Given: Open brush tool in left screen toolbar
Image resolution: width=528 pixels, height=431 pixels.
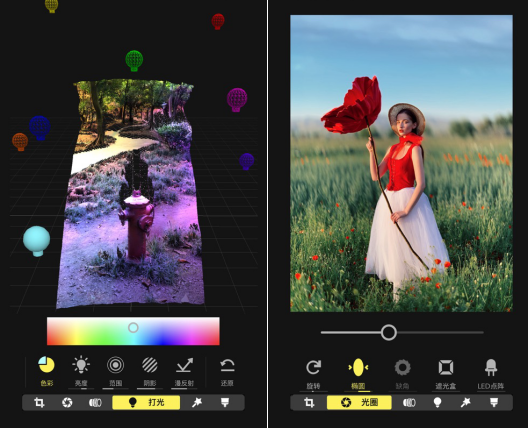Looking at the screenshot, I should pyautogui.click(x=225, y=402).
